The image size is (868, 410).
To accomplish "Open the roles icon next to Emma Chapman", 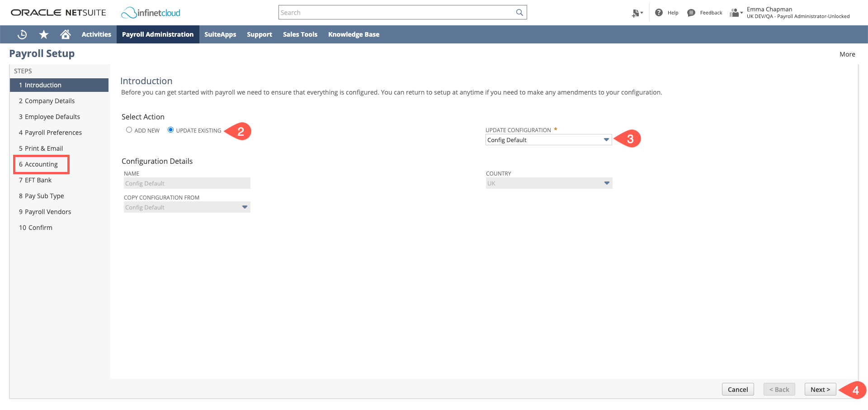I will (x=735, y=13).
